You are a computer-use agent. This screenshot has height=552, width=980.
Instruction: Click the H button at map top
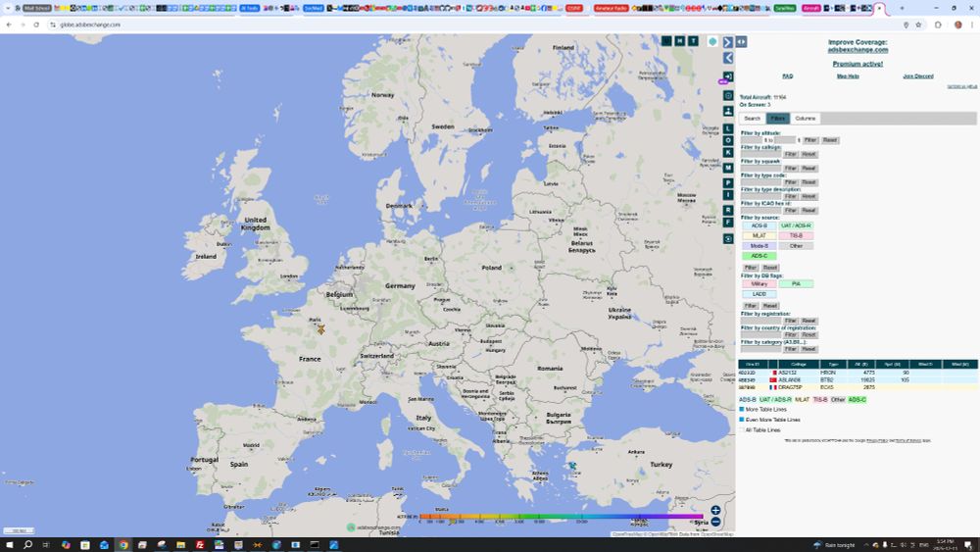pyautogui.click(x=679, y=40)
